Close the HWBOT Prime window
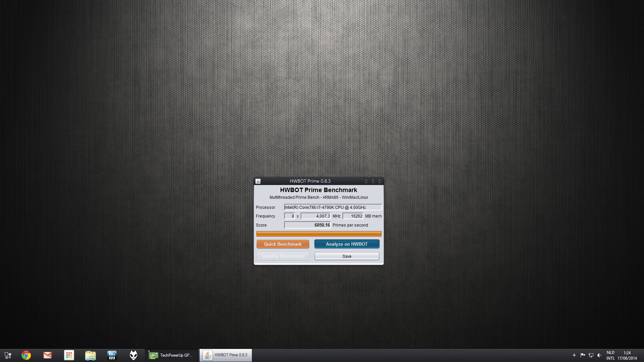 coord(380,181)
